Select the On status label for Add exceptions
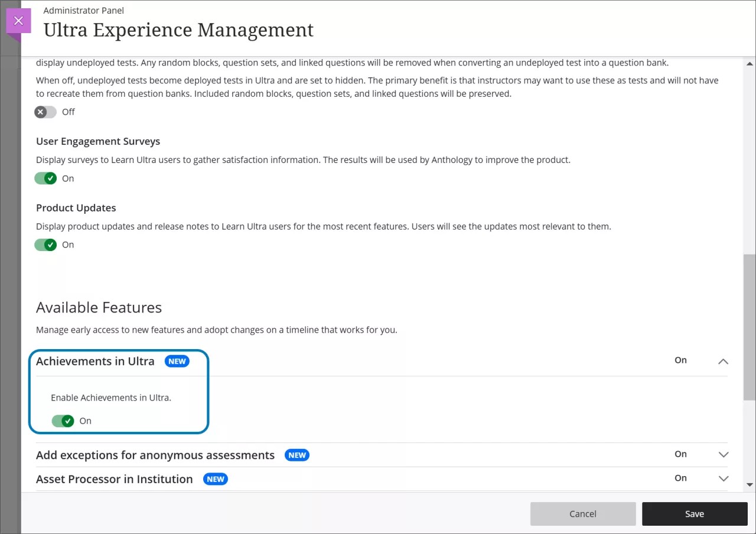 (680, 454)
